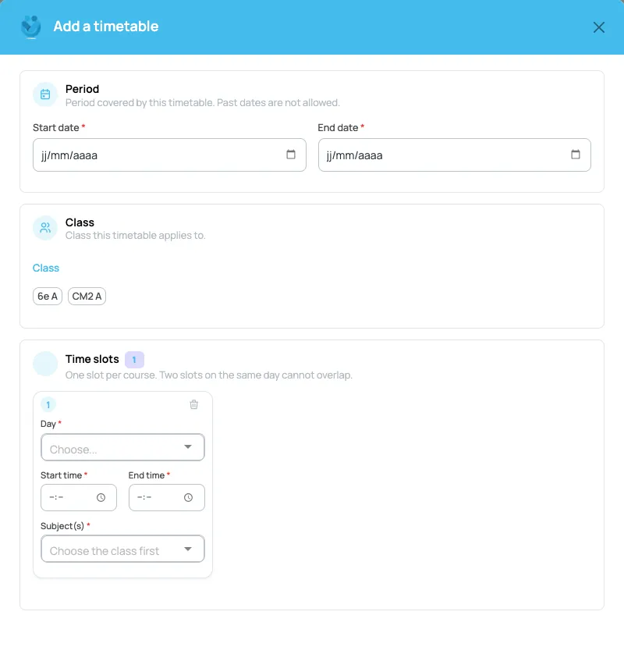Image resolution: width=624 pixels, height=672 pixels.
Task: Click the Past dates not allowed note
Action: (x=278, y=103)
